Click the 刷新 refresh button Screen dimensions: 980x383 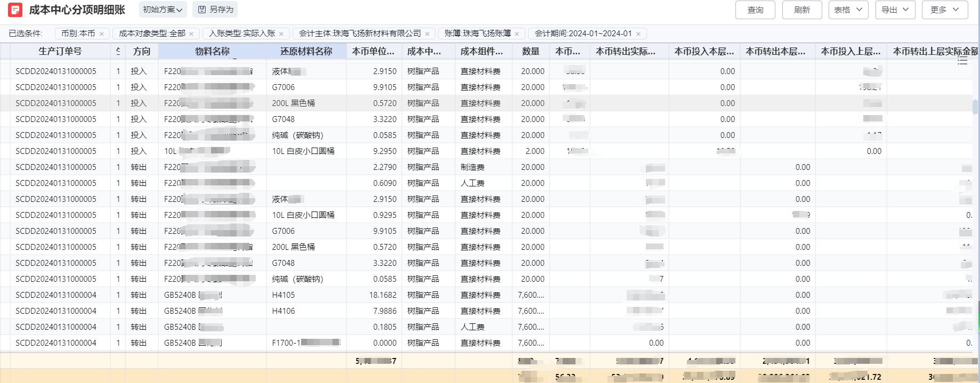click(x=801, y=10)
